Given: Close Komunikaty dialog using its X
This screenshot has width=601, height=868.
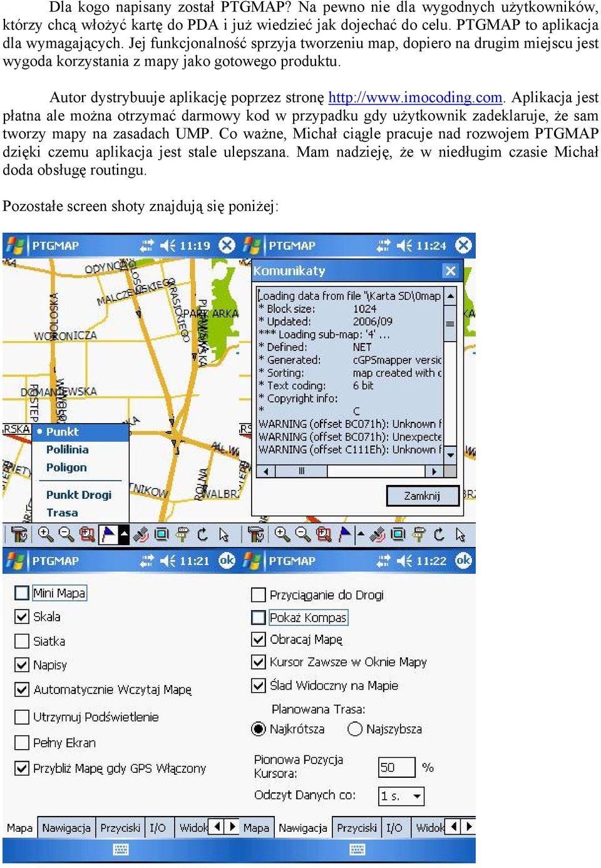Looking at the screenshot, I should tap(450, 271).
